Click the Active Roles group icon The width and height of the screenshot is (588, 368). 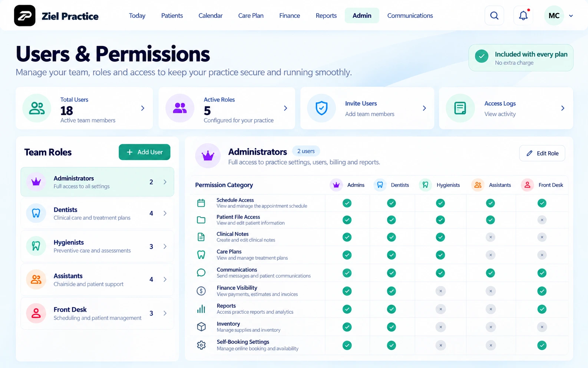pyautogui.click(x=180, y=108)
